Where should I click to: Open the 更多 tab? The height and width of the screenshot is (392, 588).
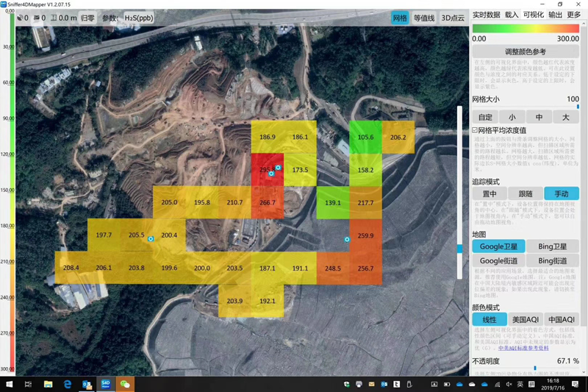click(x=574, y=15)
